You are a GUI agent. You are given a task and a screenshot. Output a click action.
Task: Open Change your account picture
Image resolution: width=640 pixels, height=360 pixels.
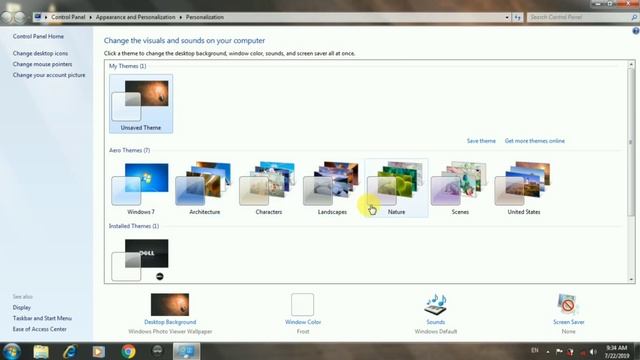[x=49, y=75]
